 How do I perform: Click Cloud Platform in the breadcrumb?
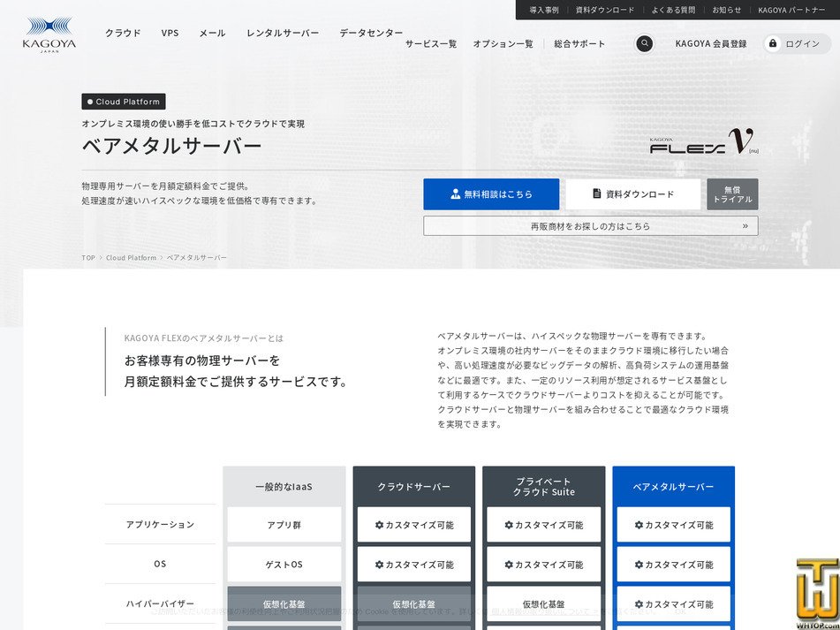coord(132,258)
